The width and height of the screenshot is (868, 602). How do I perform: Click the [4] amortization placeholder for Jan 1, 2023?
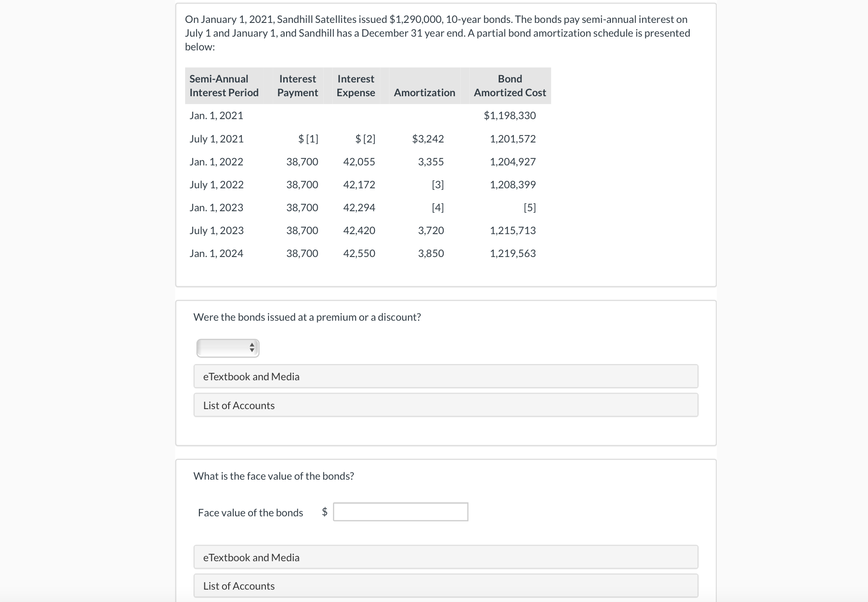pos(438,207)
